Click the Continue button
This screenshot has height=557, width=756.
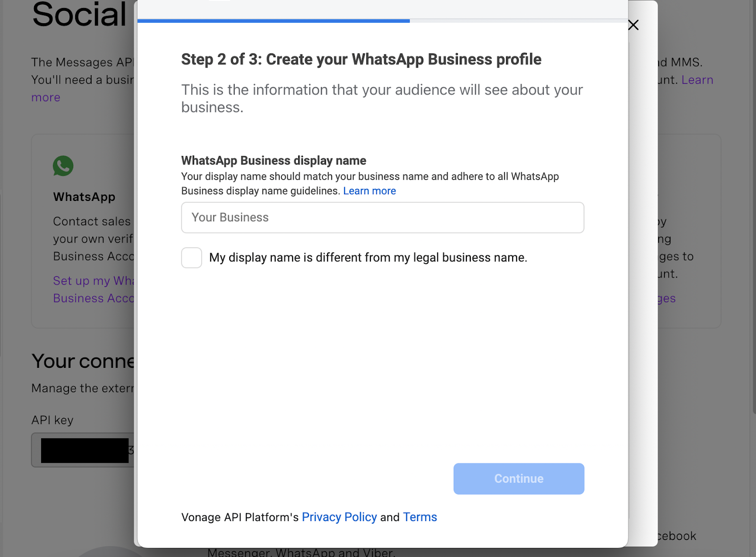[x=519, y=479]
